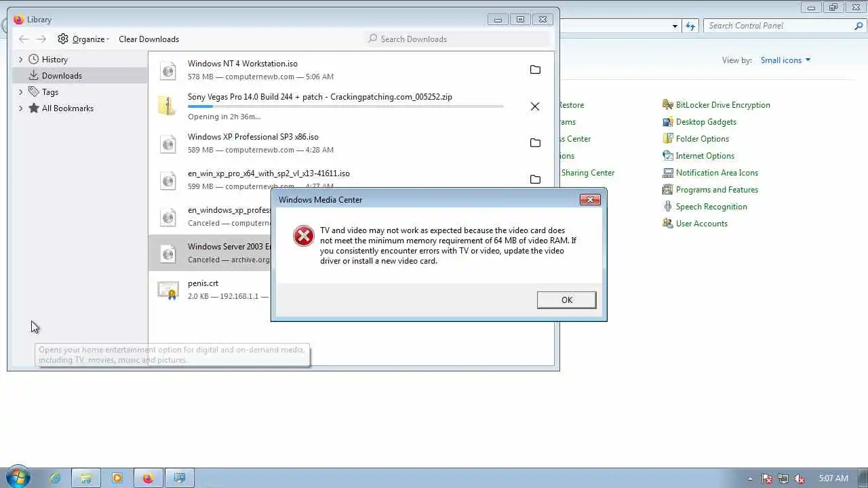Image resolution: width=868 pixels, height=488 pixels.
Task: Click the red error icon in the dialog
Action: point(304,236)
